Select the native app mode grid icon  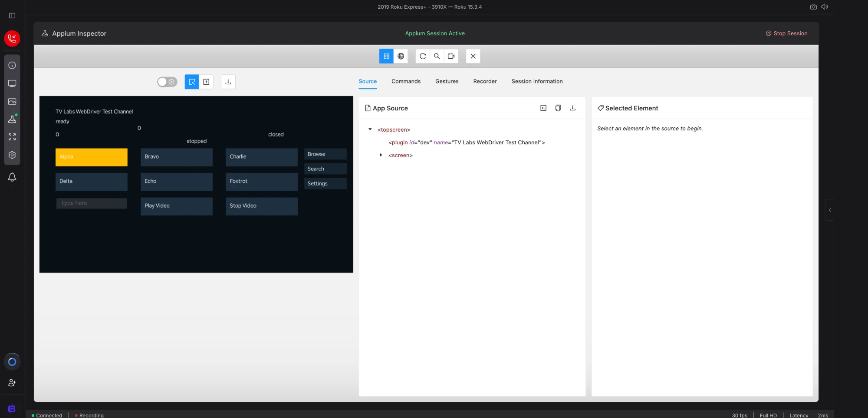click(x=386, y=56)
